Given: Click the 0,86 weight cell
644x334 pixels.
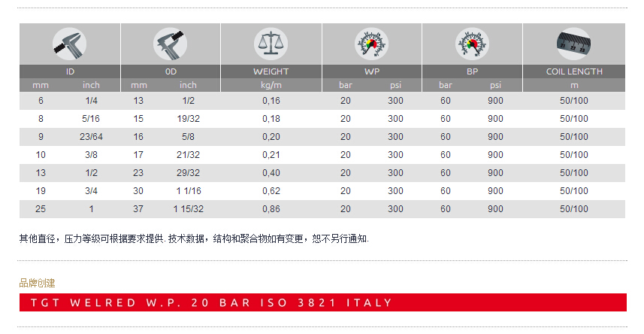Looking at the screenshot, I should point(271,209).
